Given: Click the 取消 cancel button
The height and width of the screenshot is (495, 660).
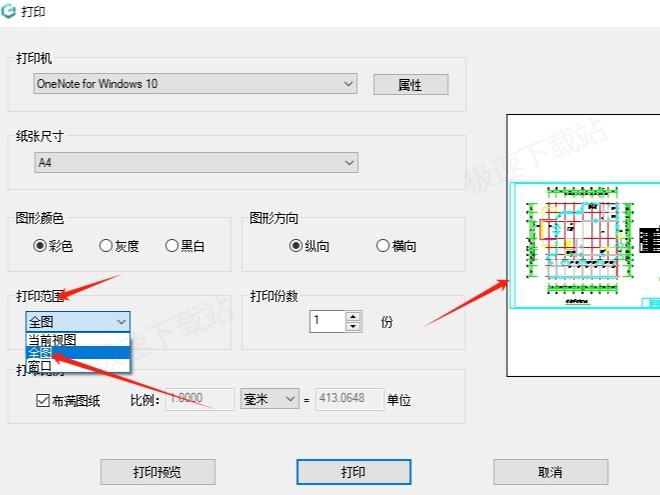Looking at the screenshot, I should coord(551,472).
